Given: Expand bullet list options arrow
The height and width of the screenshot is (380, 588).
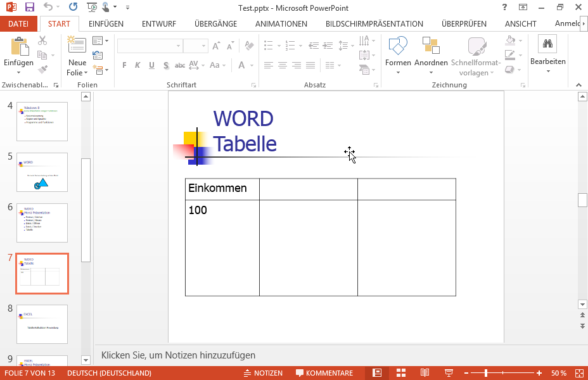Looking at the screenshot, I should [279, 46].
